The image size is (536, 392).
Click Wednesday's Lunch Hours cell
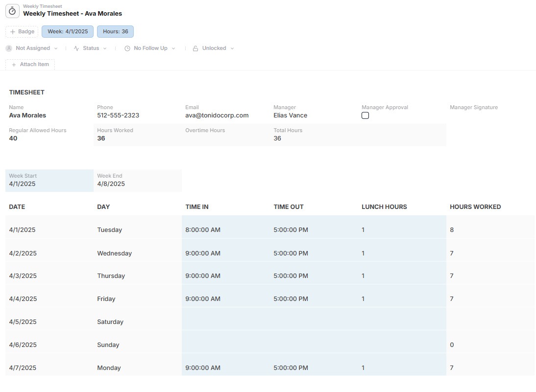(402, 250)
